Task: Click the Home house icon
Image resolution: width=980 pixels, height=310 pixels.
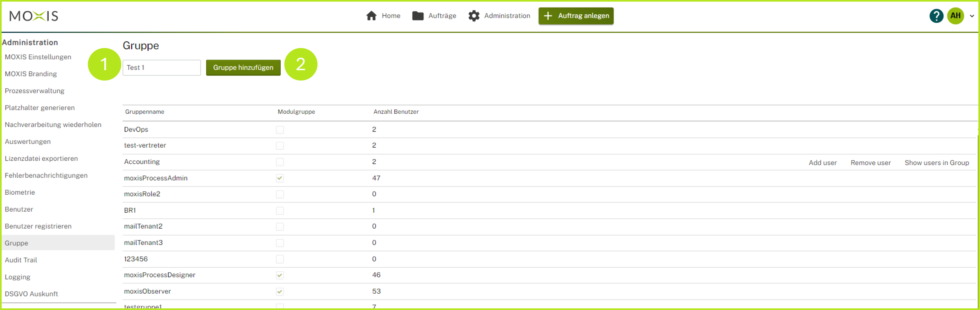Action: click(371, 16)
